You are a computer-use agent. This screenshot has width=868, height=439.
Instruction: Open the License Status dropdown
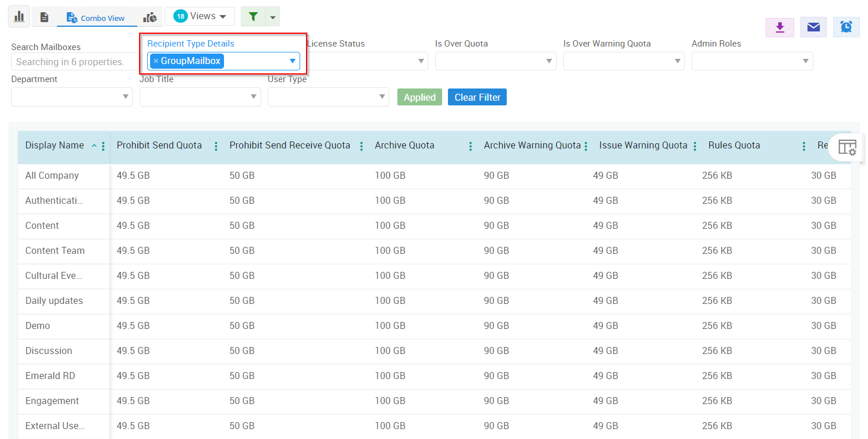368,61
